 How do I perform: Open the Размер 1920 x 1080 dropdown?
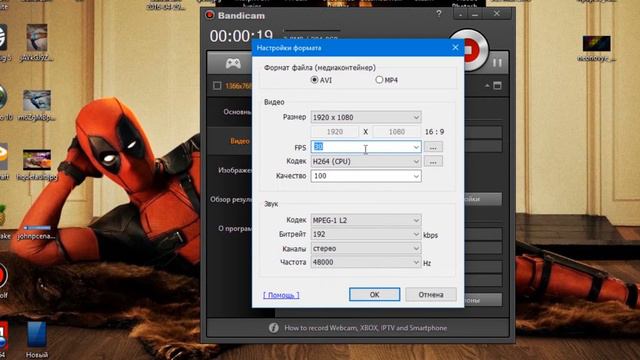click(x=366, y=118)
